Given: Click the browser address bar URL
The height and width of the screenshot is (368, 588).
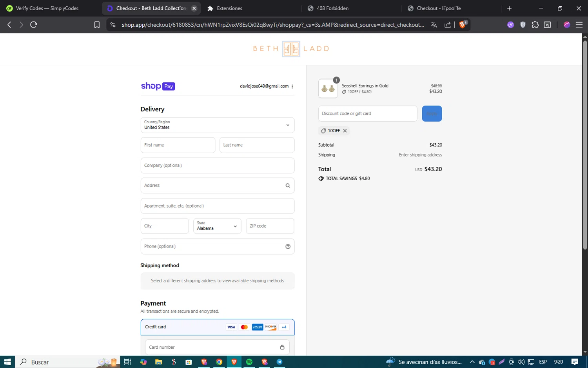Looking at the screenshot, I should 273,25.
